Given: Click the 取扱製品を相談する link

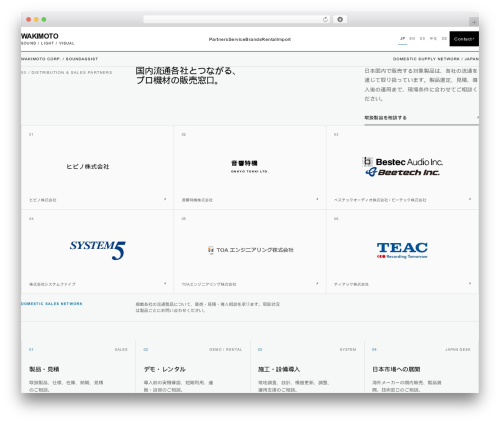Looking at the screenshot, I should tap(421, 118).
